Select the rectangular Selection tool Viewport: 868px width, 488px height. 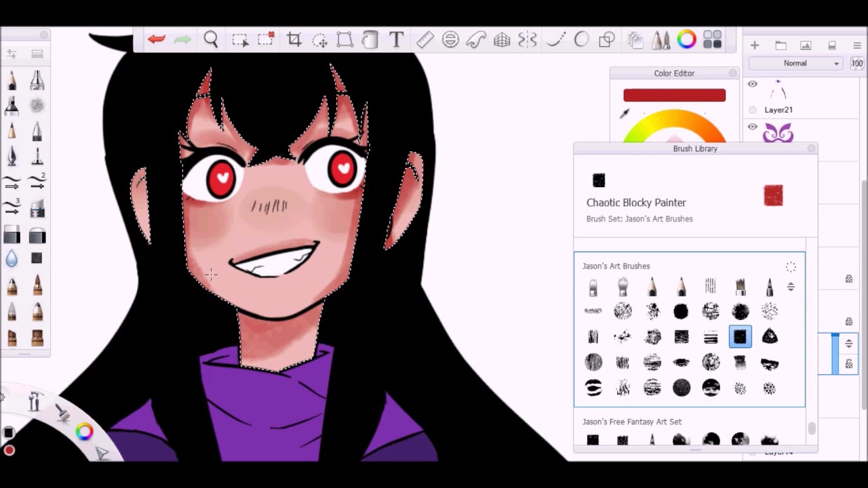coord(239,40)
